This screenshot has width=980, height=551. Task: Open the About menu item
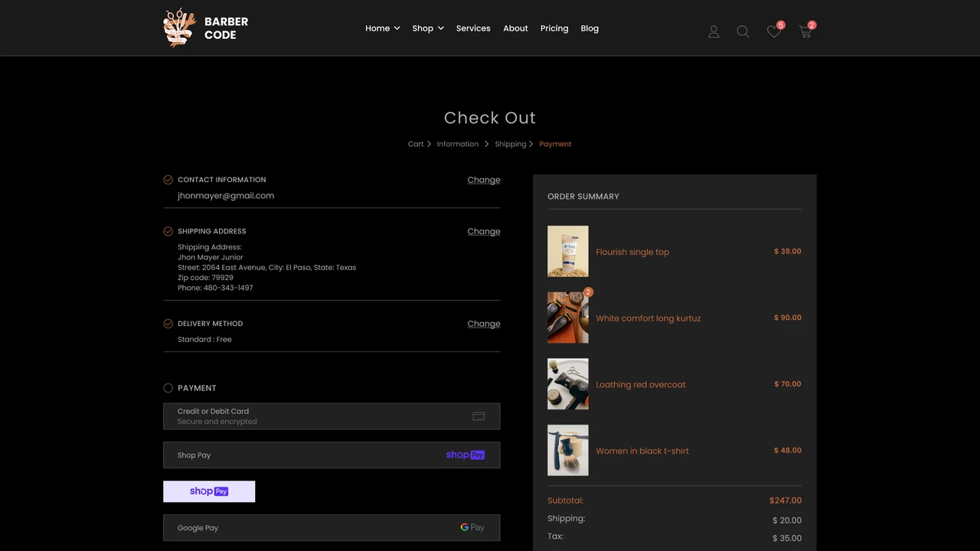(x=515, y=28)
